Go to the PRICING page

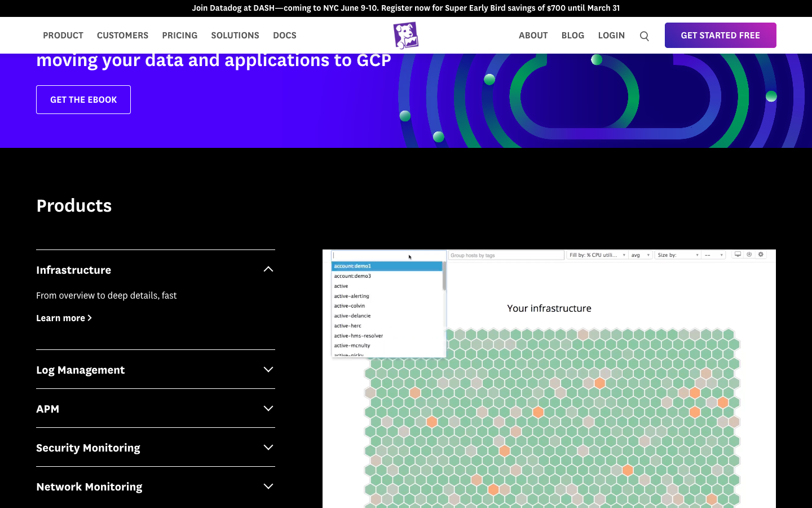click(x=180, y=35)
